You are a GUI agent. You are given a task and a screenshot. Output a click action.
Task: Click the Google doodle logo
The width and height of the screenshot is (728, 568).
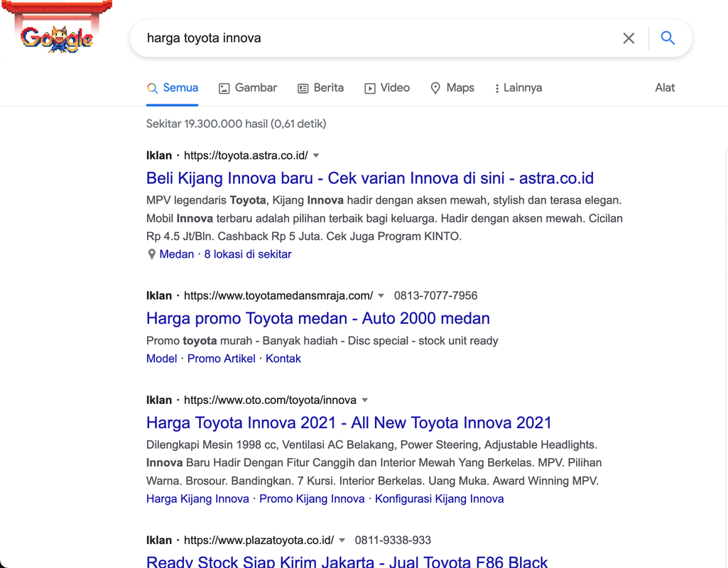pyautogui.click(x=57, y=35)
